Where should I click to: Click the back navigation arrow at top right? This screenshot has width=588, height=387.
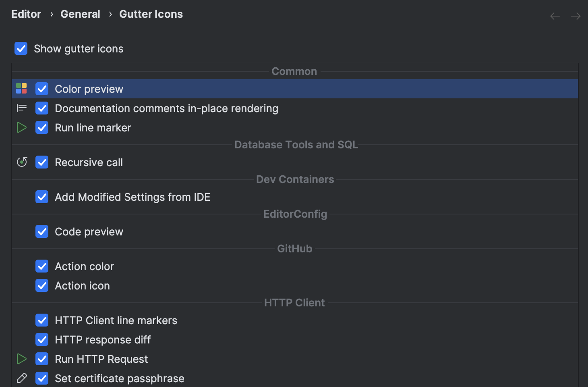click(x=555, y=16)
